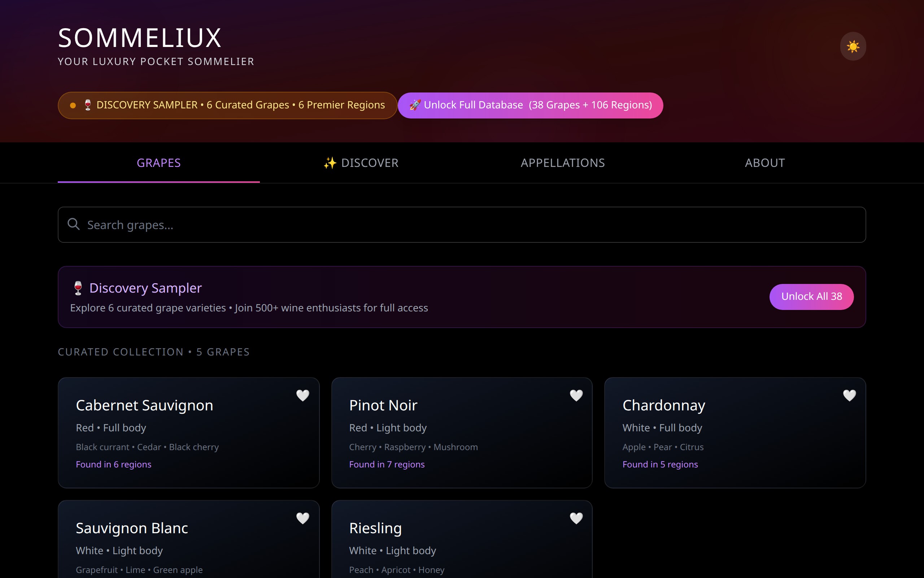This screenshot has height=578, width=924.
Task: Open the Pinot Noir card title
Action: point(383,405)
